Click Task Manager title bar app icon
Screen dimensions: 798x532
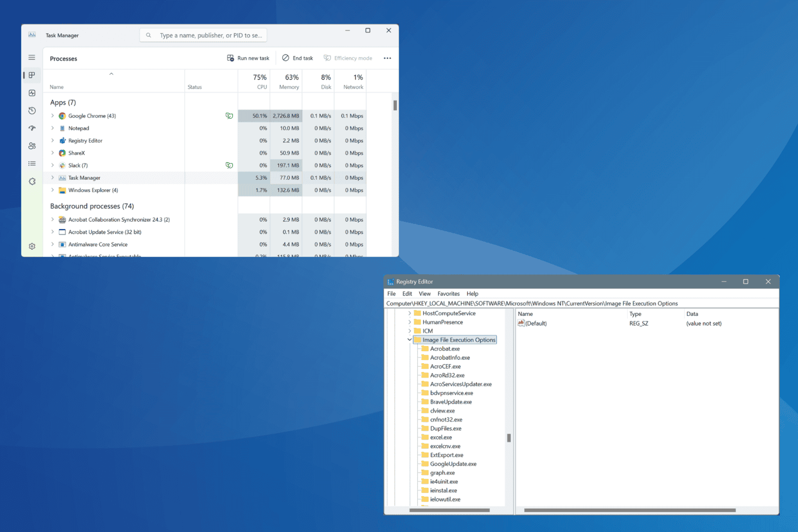[x=32, y=35]
